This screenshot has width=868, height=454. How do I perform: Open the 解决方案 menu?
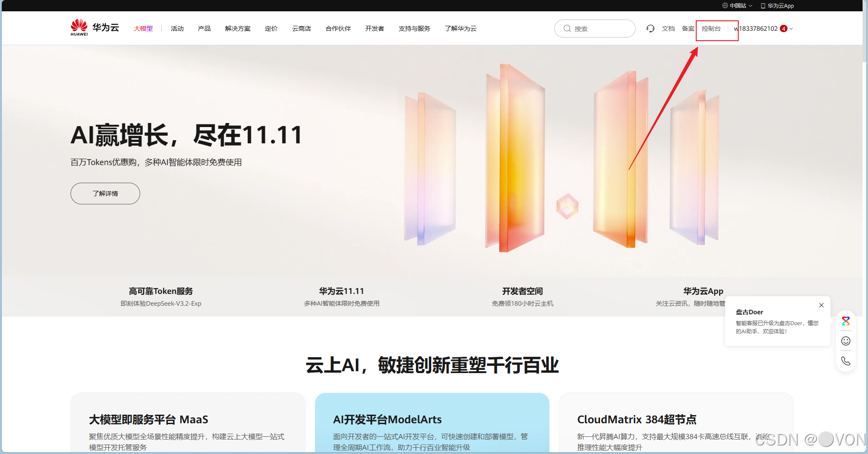click(x=237, y=28)
